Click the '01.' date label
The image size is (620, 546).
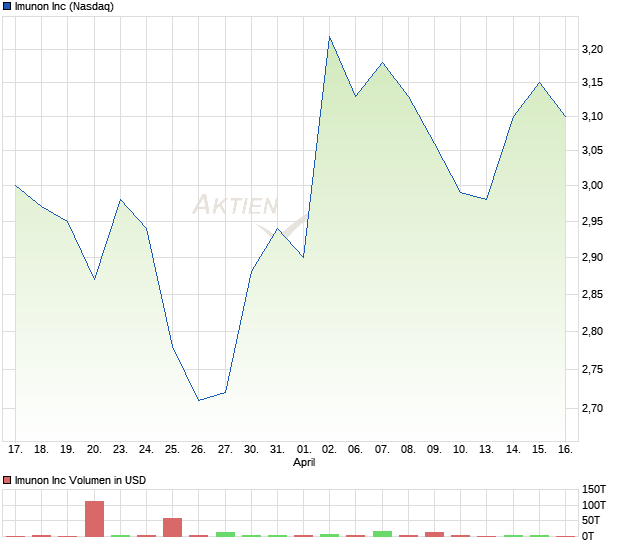pyautogui.click(x=304, y=450)
